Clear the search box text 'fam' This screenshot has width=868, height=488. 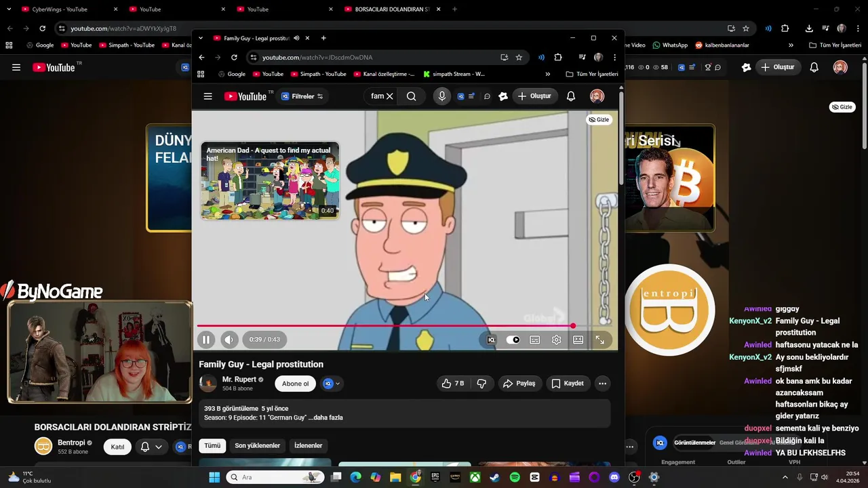point(390,96)
